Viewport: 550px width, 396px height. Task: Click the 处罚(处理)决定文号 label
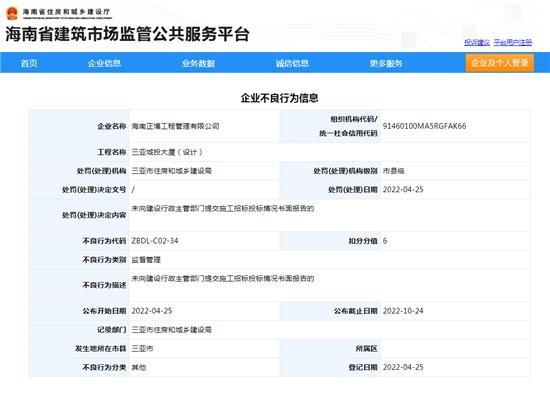tap(94, 190)
